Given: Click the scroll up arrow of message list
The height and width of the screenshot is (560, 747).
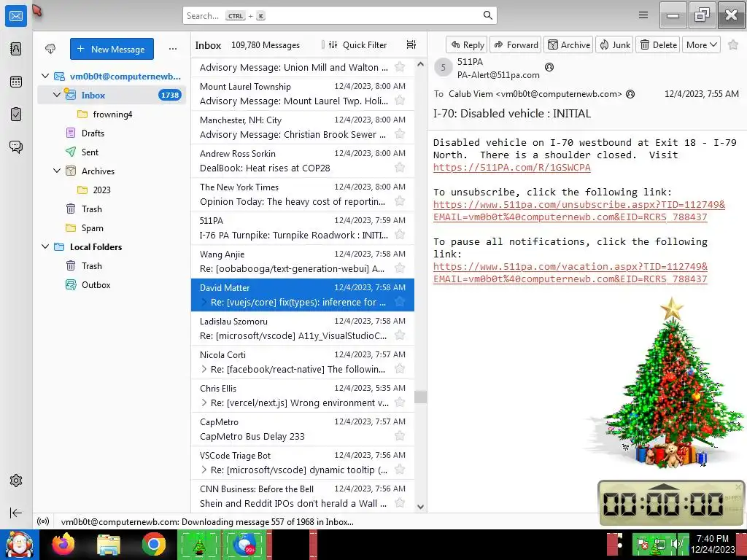Looking at the screenshot, I should 420,64.
